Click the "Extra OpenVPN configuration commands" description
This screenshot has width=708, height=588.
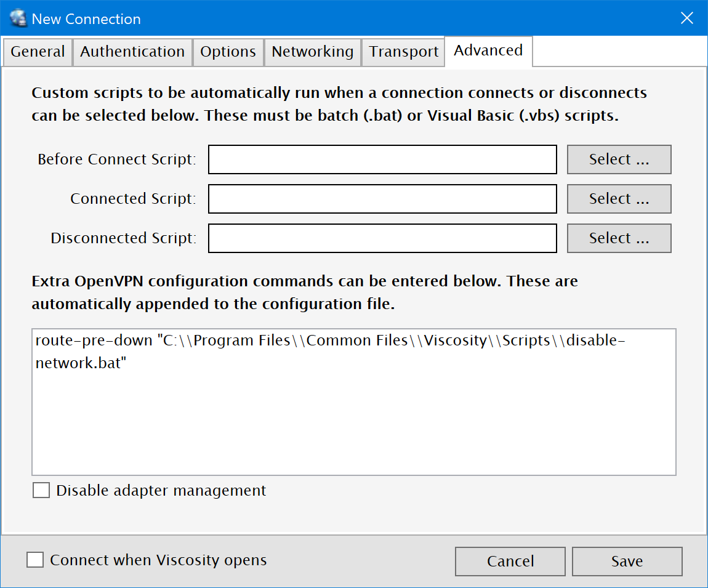(x=305, y=292)
